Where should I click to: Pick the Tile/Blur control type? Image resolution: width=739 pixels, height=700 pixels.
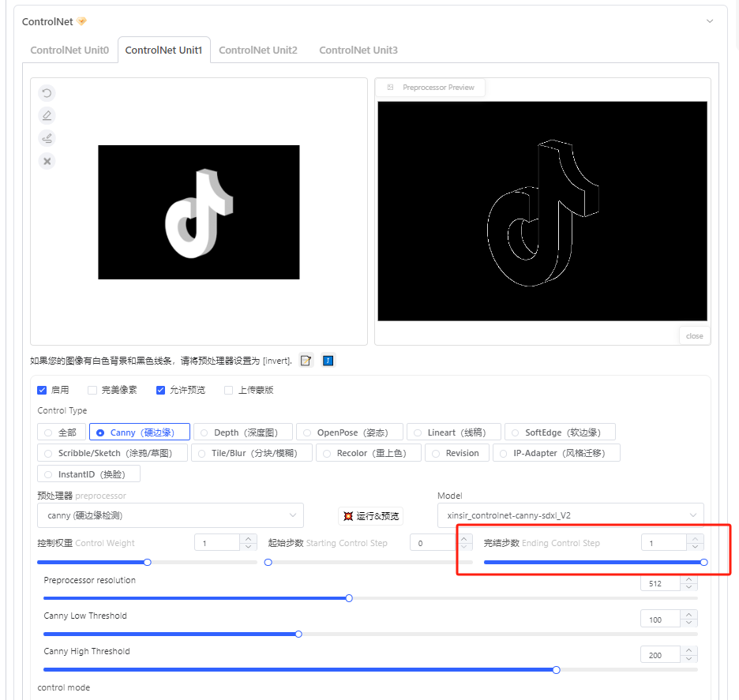(x=252, y=453)
